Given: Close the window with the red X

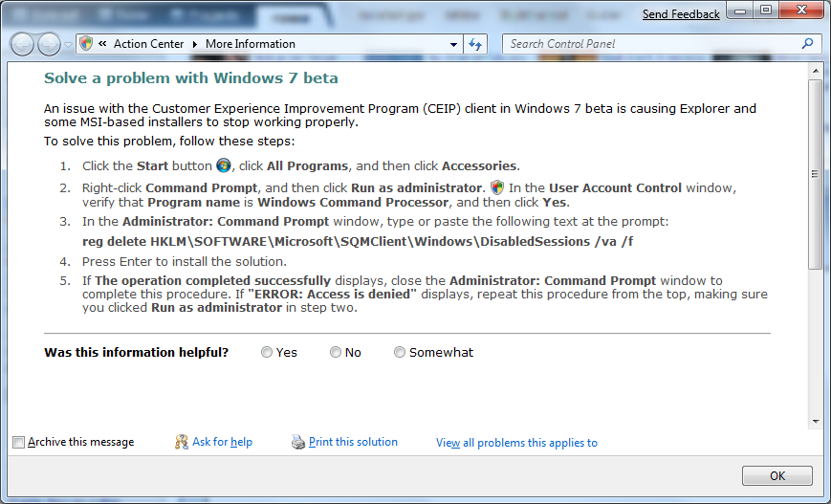Looking at the screenshot, I should (801, 11).
